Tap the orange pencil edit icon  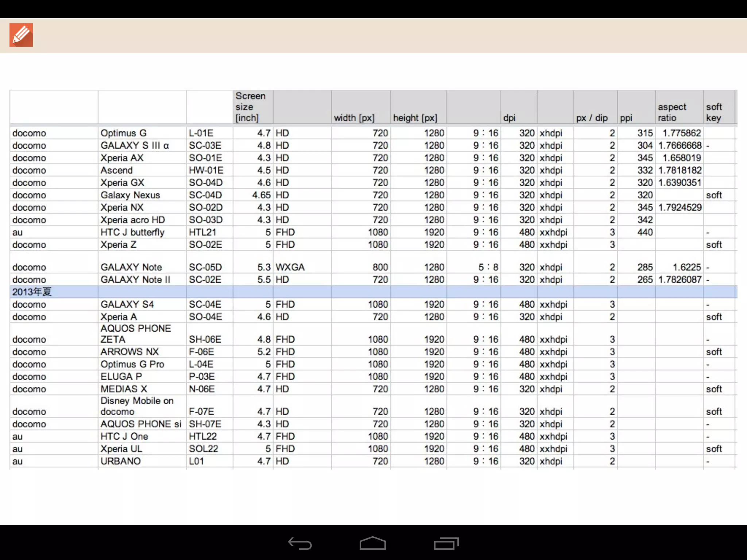[x=21, y=35]
